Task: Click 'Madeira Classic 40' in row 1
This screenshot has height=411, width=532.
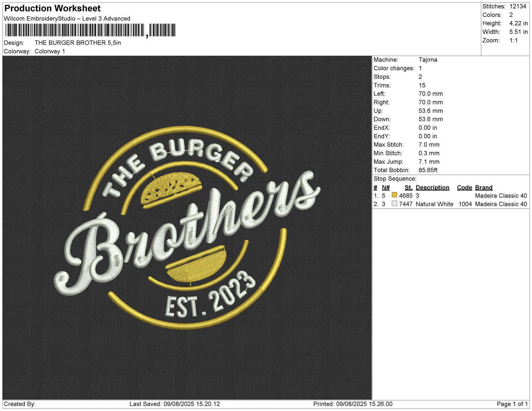Action: [501, 196]
